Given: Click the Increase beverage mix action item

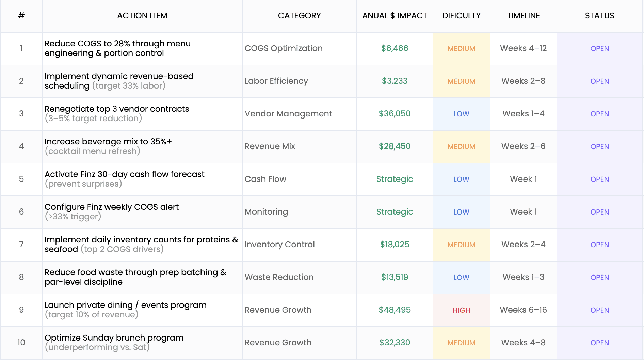Looking at the screenshot, I should click(108, 142).
